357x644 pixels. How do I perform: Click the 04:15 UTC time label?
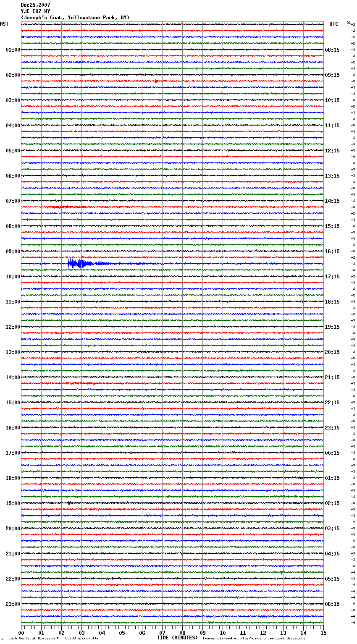pyautogui.click(x=332, y=554)
